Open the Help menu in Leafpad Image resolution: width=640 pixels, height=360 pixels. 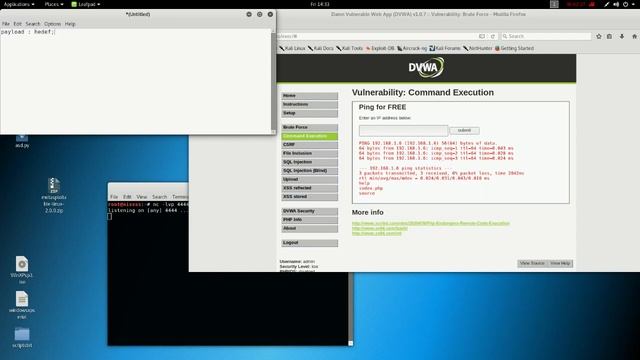click(70, 24)
